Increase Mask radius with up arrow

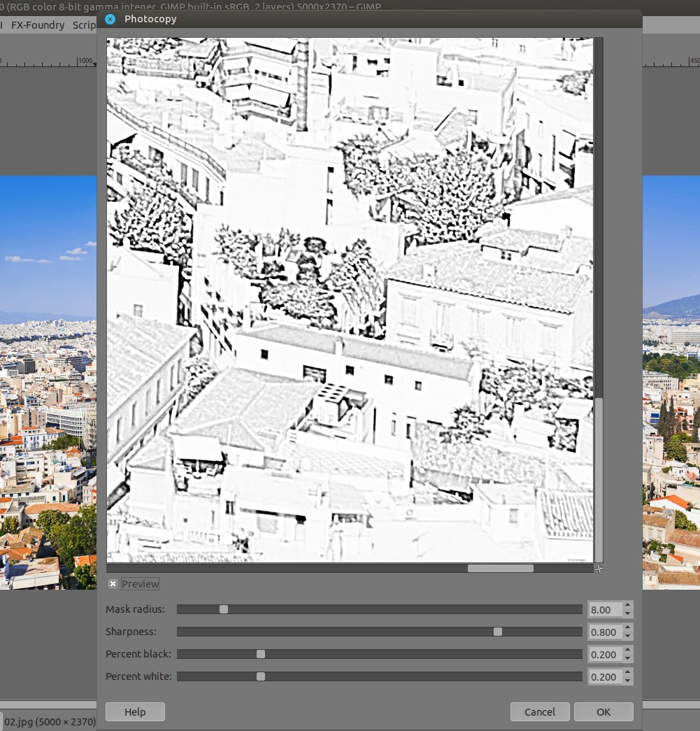click(627, 606)
